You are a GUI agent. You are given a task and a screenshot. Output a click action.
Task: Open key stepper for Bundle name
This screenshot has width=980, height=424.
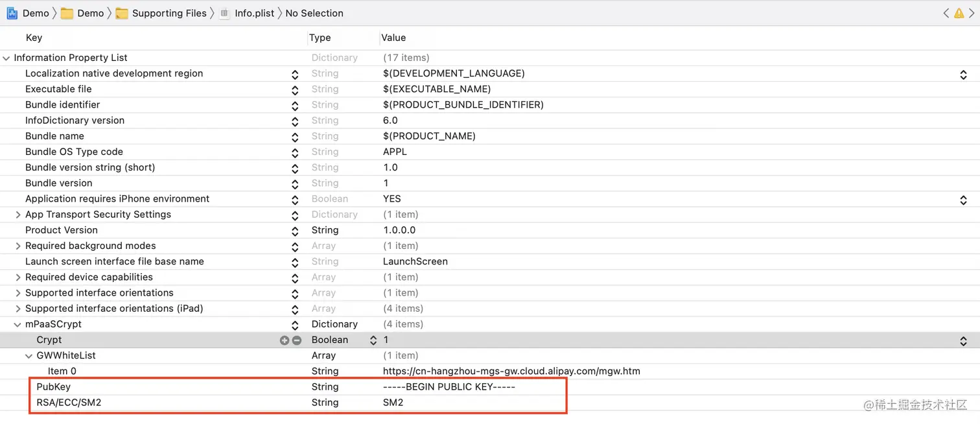pyautogui.click(x=295, y=137)
